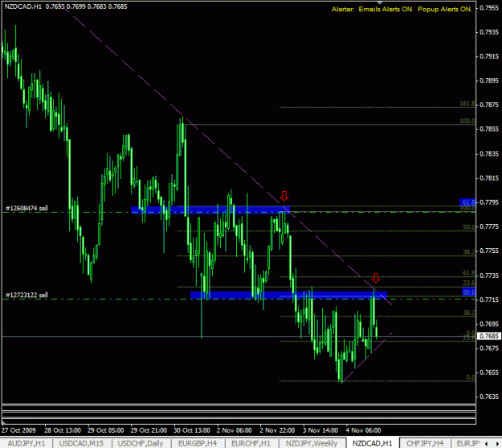502x448 pixels.
Task: Click the NZDCAD,H1 chart title text
Action: coord(23,6)
